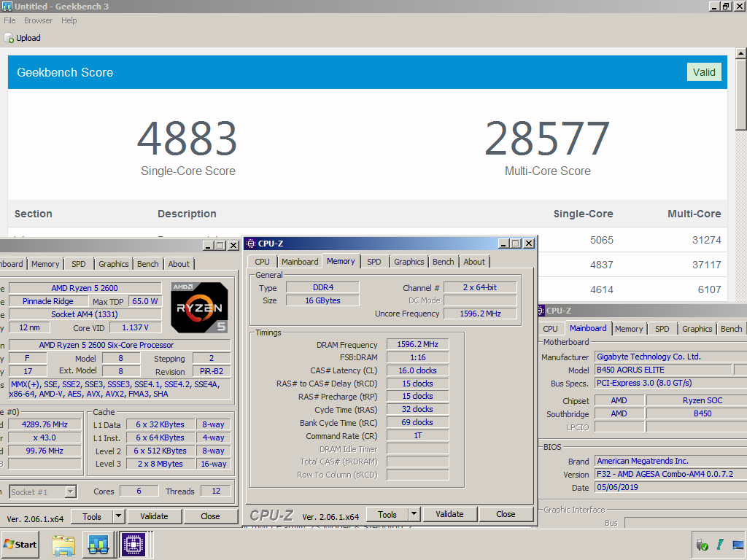This screenshot has width=747, height=560.
Task: Click Command Rate 1T value
Action: click(417, 436)
